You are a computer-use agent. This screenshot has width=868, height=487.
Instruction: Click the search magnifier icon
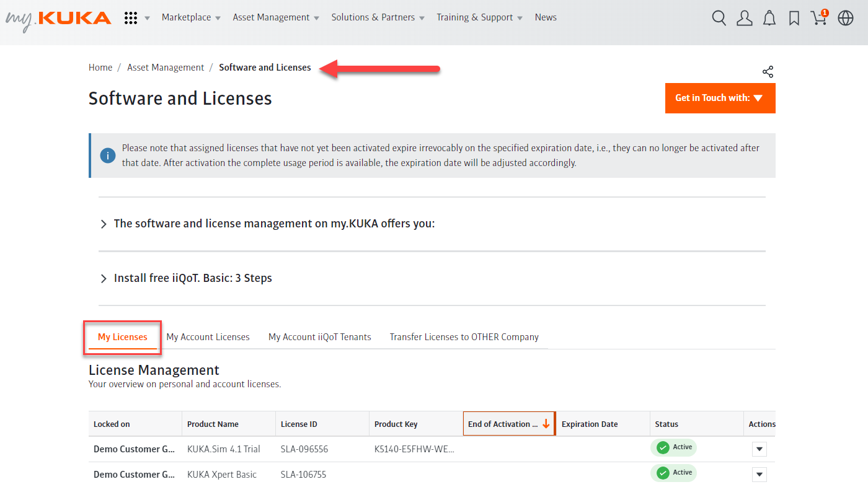click(x=719, y=18)
